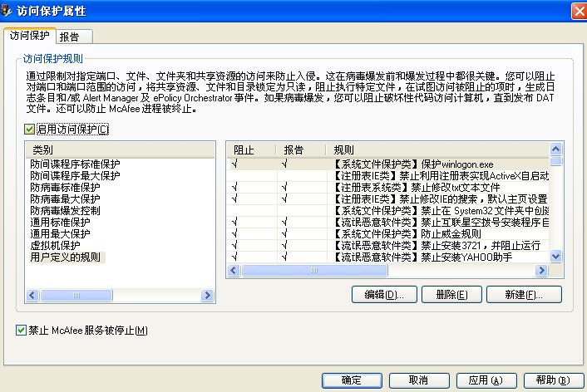This screenshot has width=587, height=392.
Task: Select the 访问保护 tab
Action: [x=29, y=36]
